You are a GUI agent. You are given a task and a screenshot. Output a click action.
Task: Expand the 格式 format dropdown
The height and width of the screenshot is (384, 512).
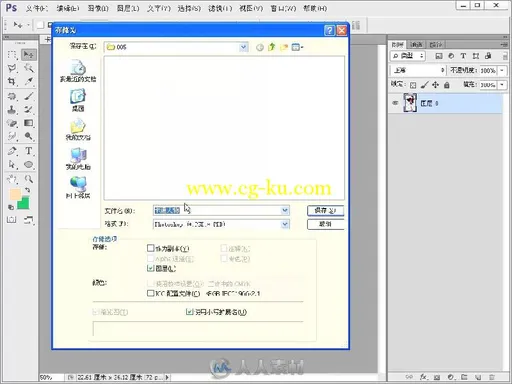[285, 224]
